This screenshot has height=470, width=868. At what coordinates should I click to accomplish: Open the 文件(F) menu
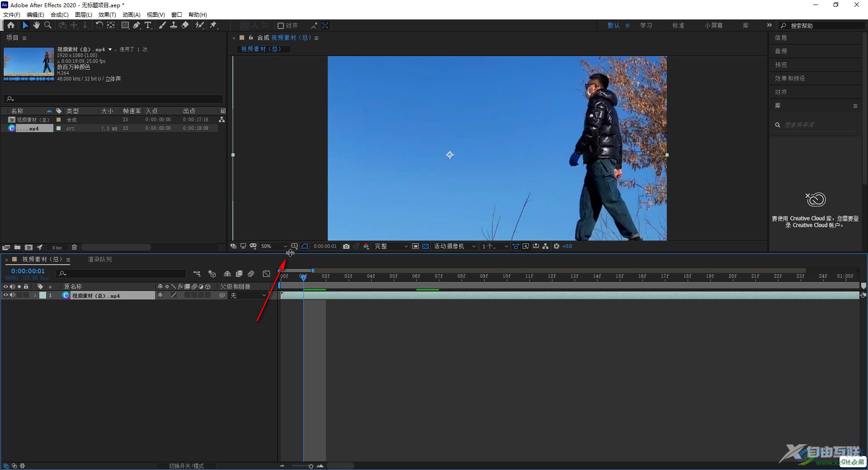click(12, 14)
